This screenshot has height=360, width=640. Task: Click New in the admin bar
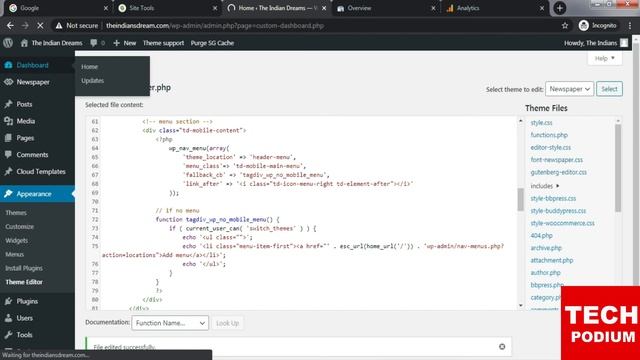[124, 43]
